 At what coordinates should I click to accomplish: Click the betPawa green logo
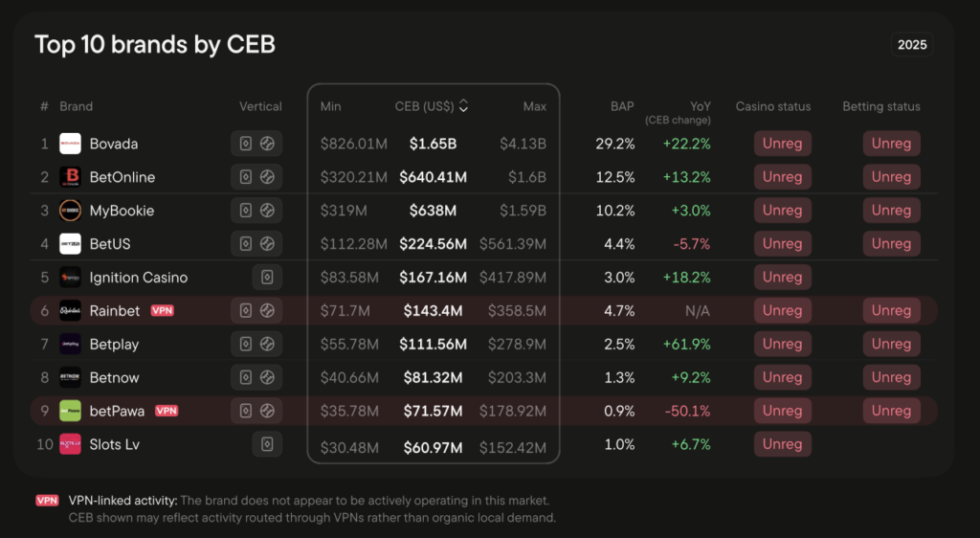[x=70, y=411]
